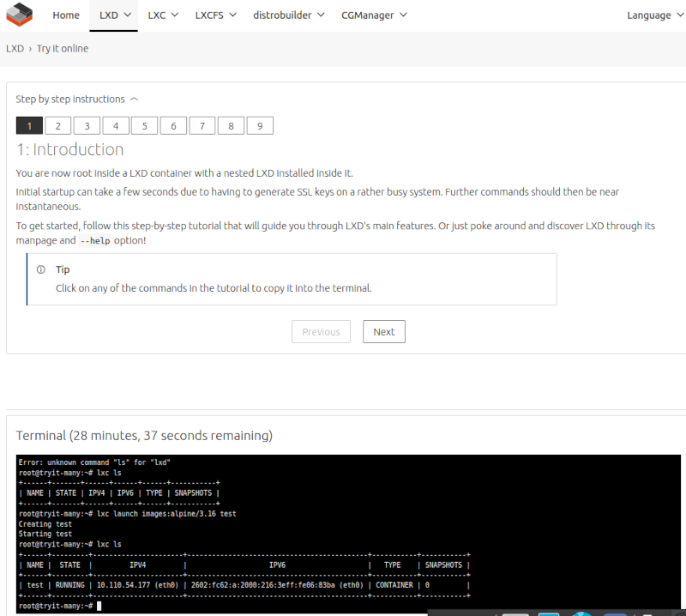This screenshot has height=616, width=686.
Task: Go to tutorial step 6
Action: [174, 126]
